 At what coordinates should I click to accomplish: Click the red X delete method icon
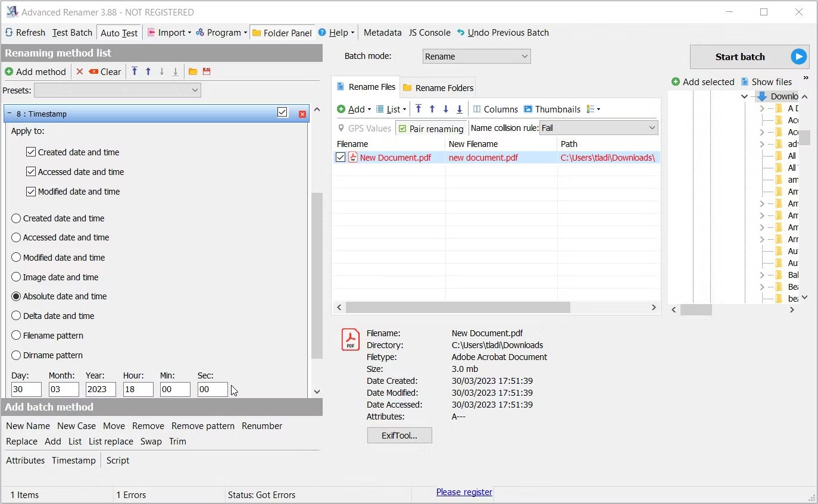(80, 72)
